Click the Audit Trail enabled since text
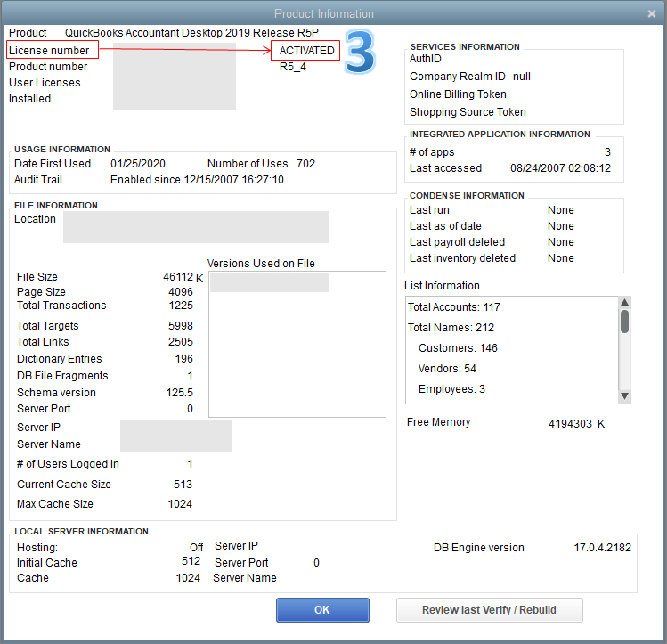This screenshot has width=667, height=644. click(197, 180)
